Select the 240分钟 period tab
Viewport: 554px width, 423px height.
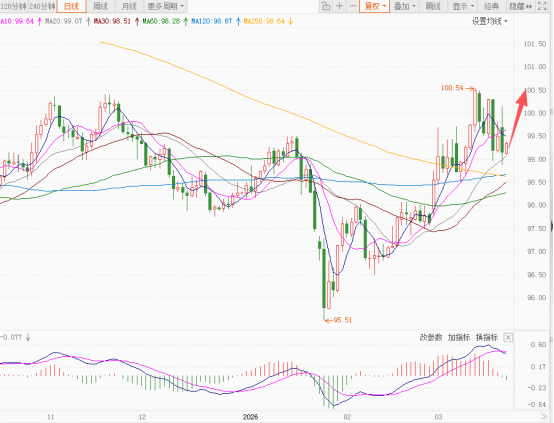(42, 6)
